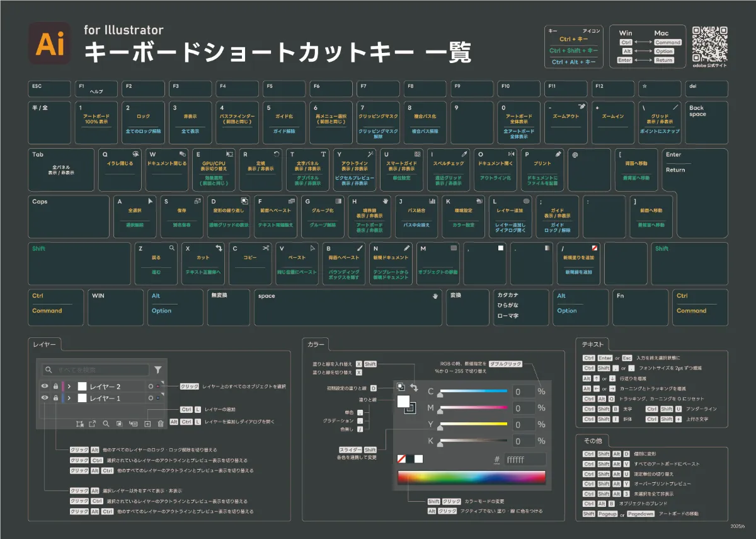Expand the レイヤー 2 chevron
The height and width of the screenshot is (539, 756).
tap(69, 386)
